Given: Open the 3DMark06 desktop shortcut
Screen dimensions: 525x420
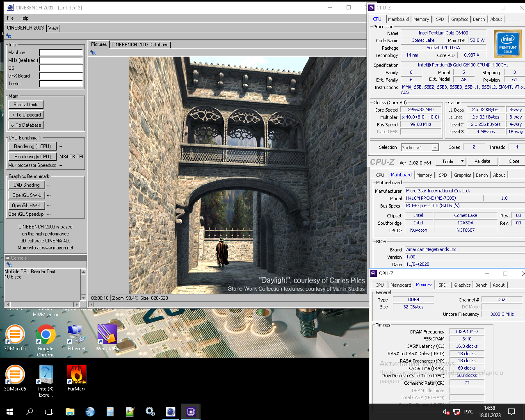Looking at the screenshot, I should [x=15, y=378].
